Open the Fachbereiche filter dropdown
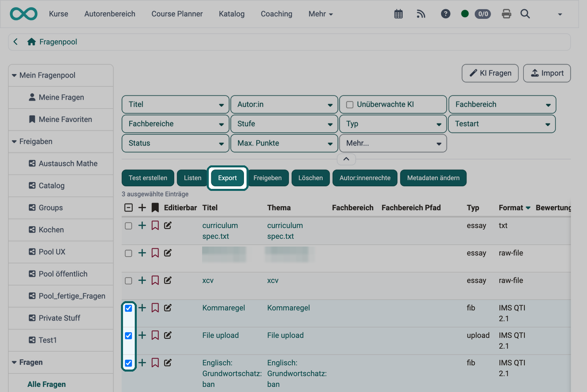The image size is (587, 392). pyautogui.click(x=175, y=124)
